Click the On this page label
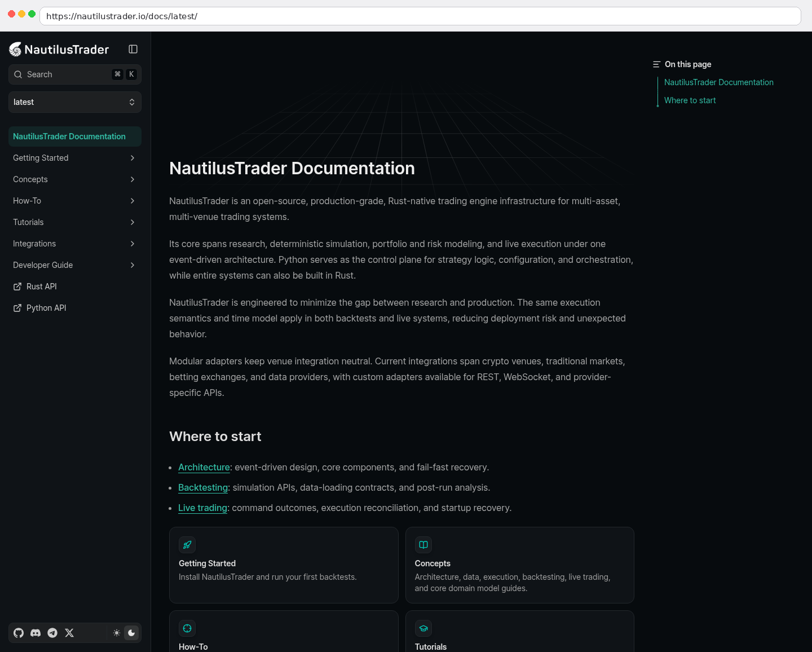 tap(688, 64)
